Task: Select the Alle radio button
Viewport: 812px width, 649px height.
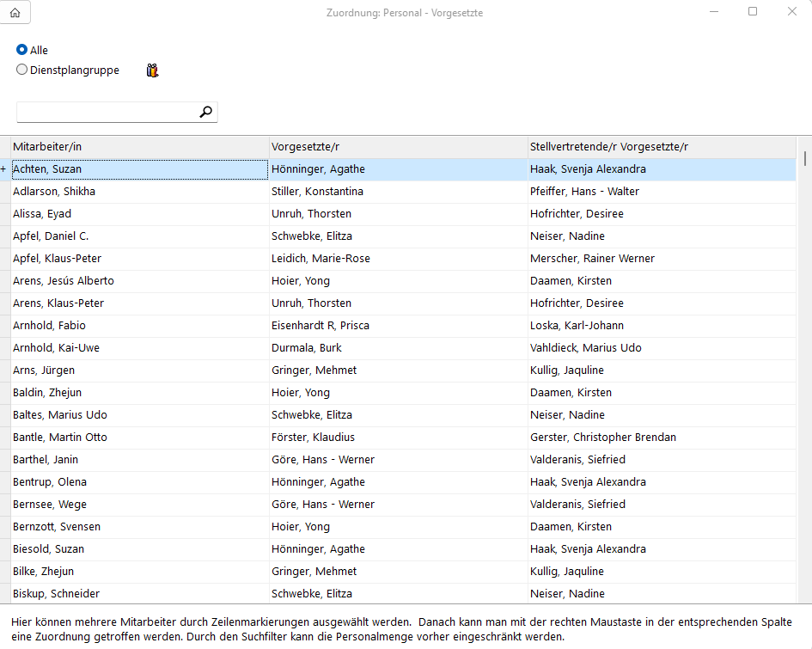Action: coord(22,50)
